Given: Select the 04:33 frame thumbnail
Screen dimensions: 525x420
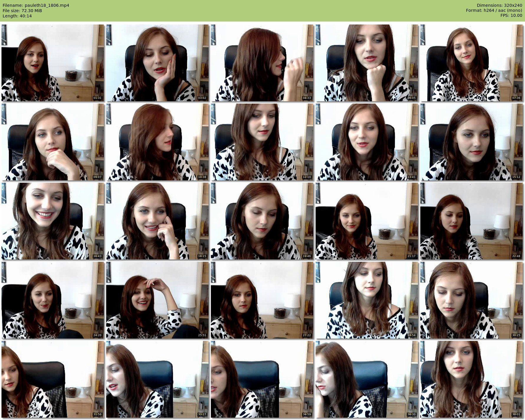Looking at the screenshot, I should pyautogui.click(x=262, y=63).
